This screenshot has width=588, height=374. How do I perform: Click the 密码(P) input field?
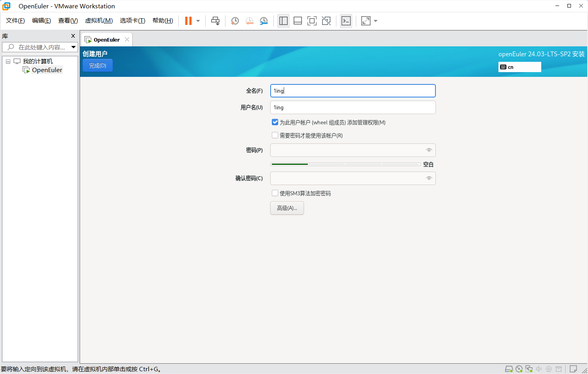353,150
